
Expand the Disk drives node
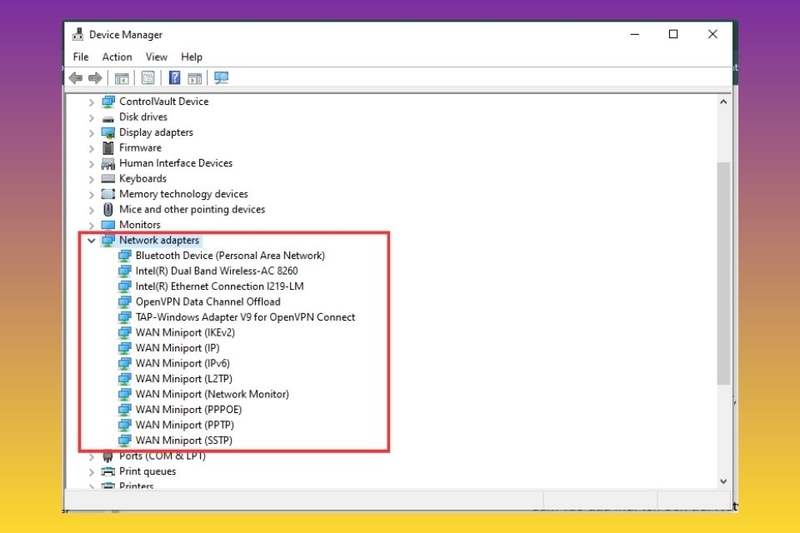[x=91, y=117]
